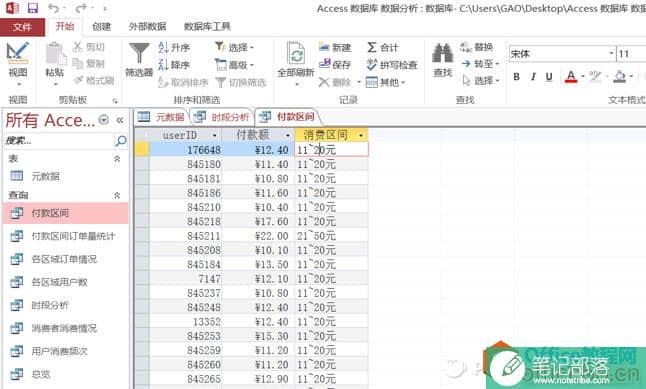Open userID column header dropdown
Screen dimensions: 646x389
tap(215, 136)
